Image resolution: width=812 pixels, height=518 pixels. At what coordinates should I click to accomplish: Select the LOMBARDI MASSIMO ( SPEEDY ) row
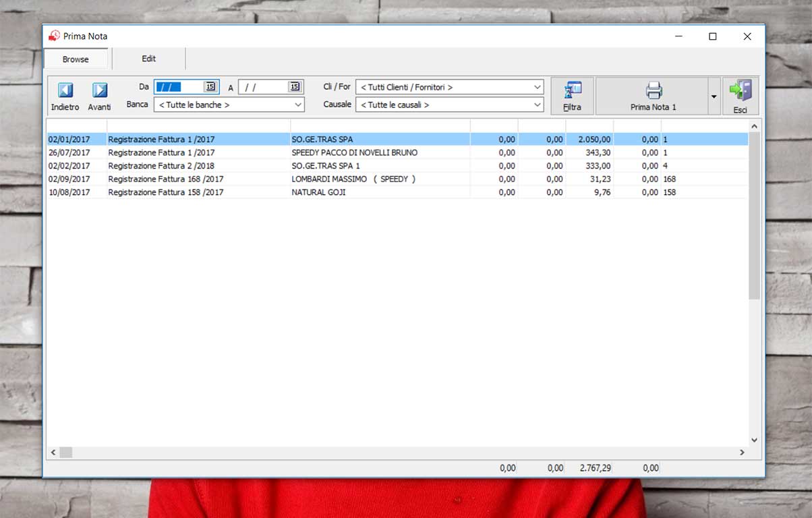click(x=397, y=179)
